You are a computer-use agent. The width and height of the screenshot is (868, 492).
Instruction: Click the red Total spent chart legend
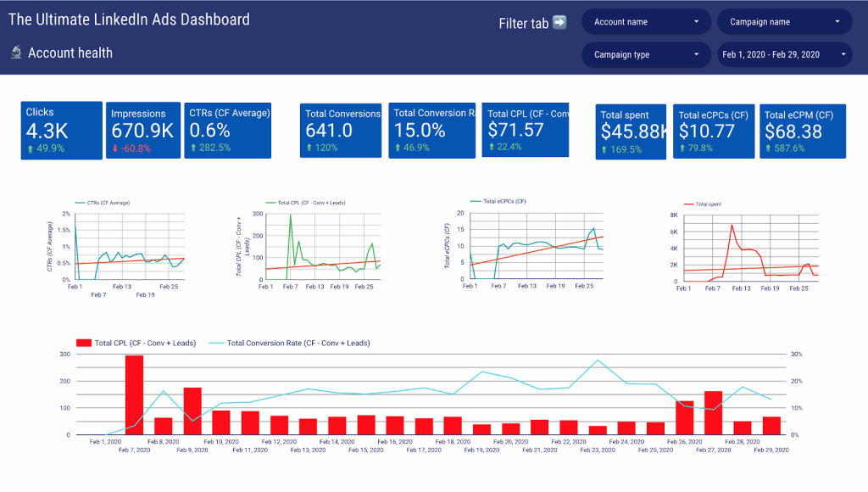click(x=703, y=204)
